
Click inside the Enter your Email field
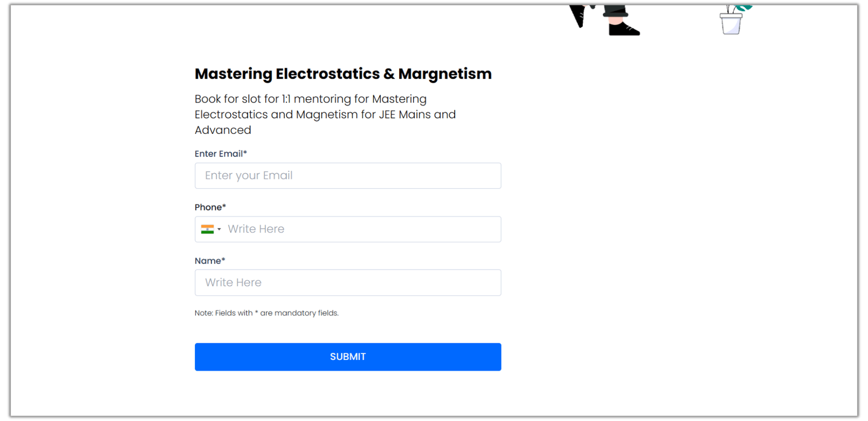348,176
